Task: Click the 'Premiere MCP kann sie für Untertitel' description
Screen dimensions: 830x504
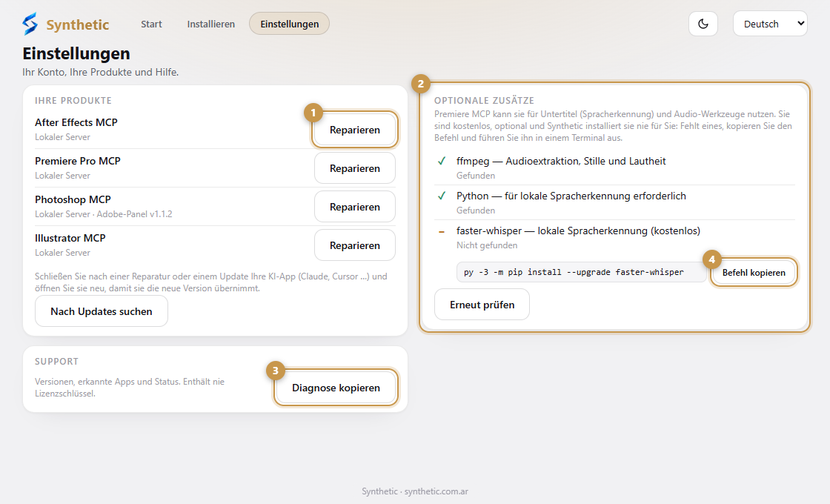Action: (x=613, y=126)
